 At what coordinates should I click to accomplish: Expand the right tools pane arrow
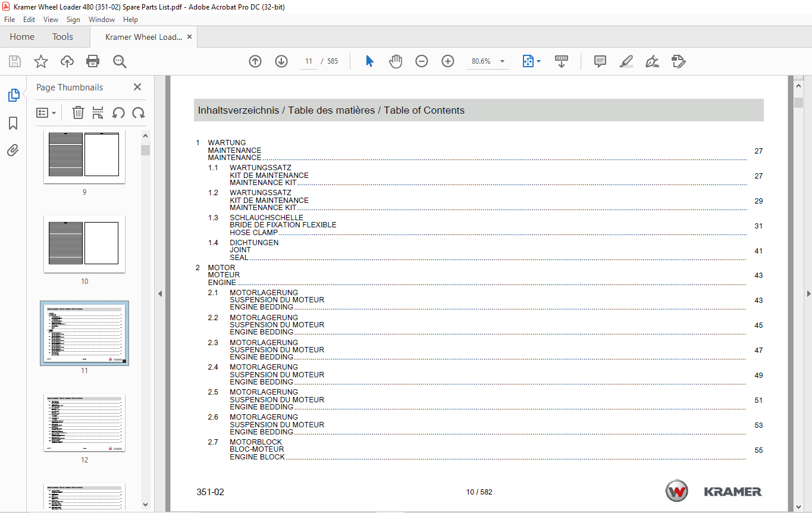pyautogui.click(x=808, y=293)
